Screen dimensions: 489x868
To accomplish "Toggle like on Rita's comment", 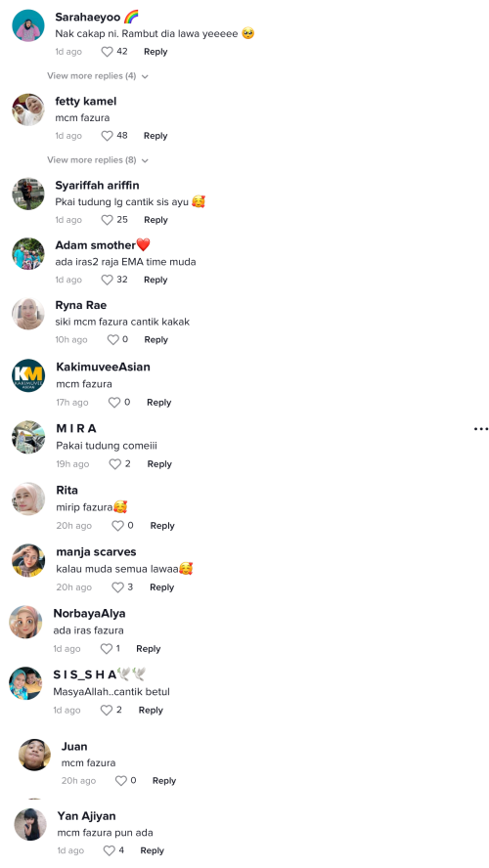I will [118, 526].
